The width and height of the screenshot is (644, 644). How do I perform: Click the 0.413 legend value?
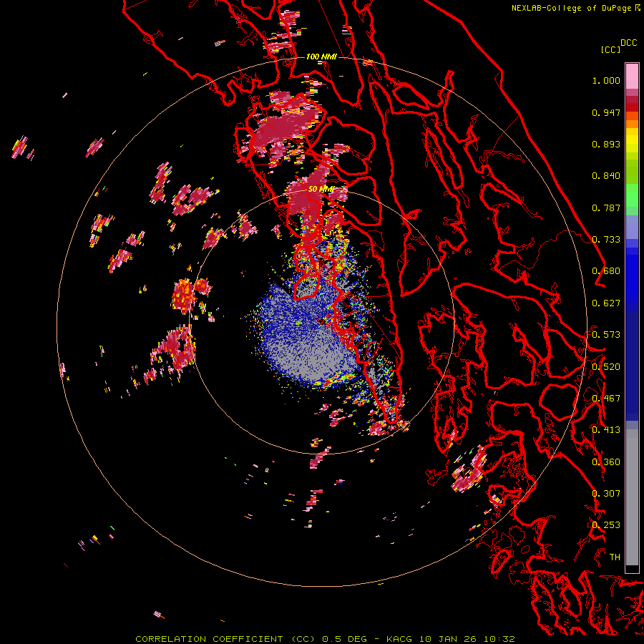tap(606, 430)
